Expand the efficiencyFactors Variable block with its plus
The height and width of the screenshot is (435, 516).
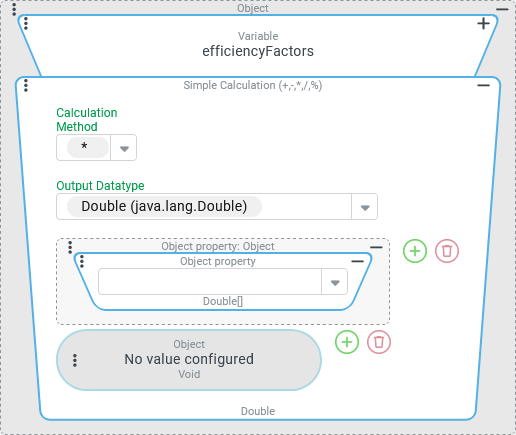click(x=483, y=24)
